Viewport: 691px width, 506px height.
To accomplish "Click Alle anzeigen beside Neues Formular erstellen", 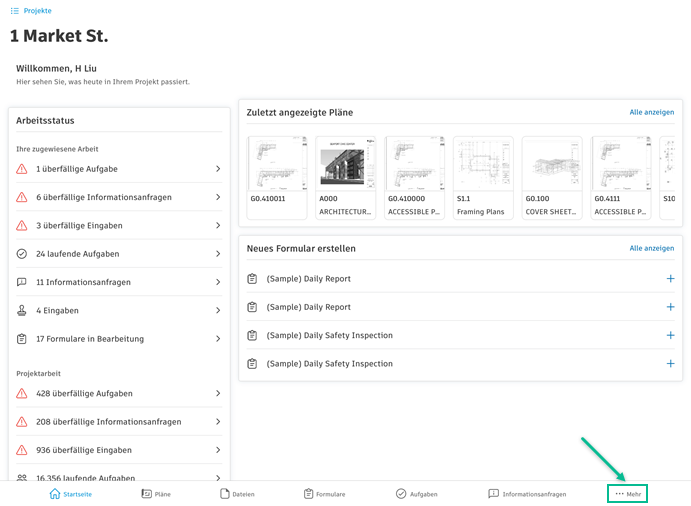I will pyautogui.click(x=651, y=249).
